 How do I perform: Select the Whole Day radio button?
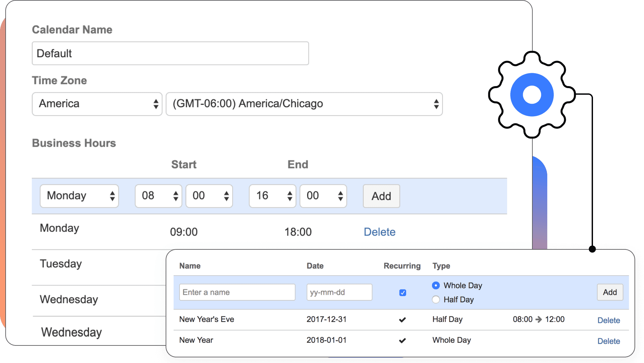pos(436,285)
